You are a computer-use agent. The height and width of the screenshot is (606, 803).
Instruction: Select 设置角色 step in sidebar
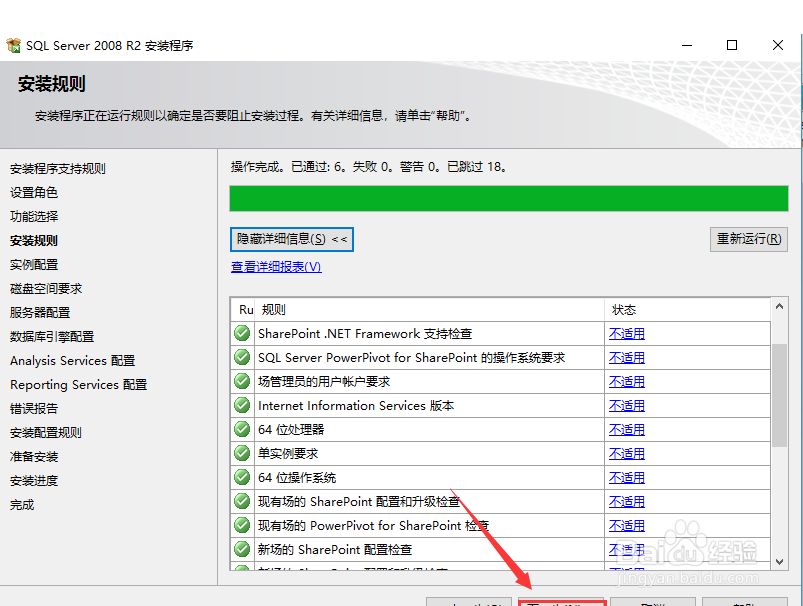(x=34, y=193)
